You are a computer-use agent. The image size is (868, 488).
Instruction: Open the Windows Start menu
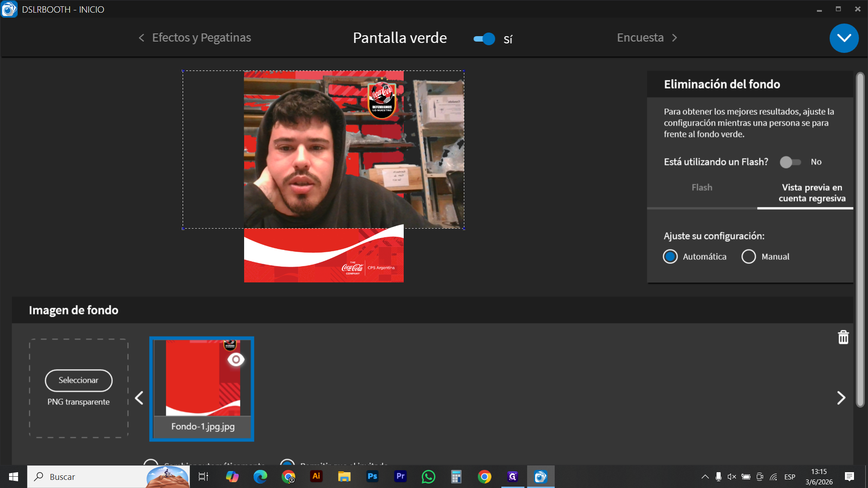[x=14, y=477]
